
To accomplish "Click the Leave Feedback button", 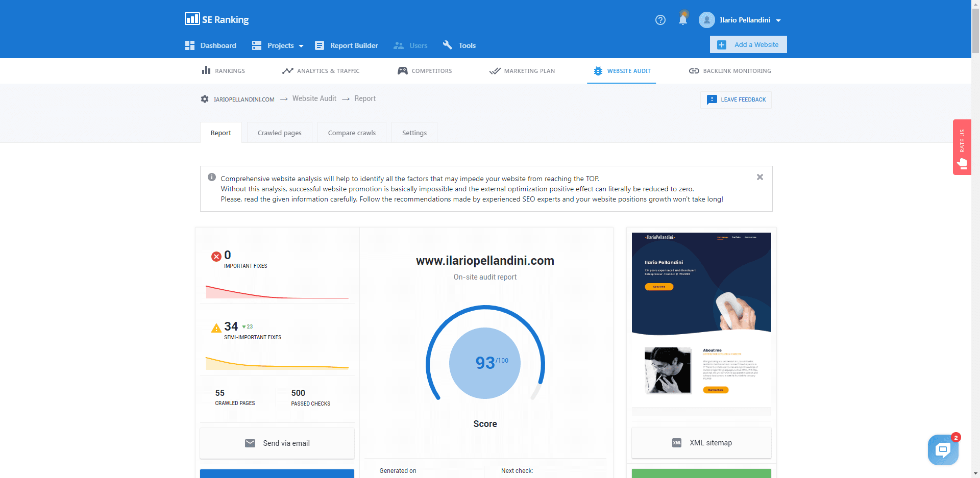I will (736, 99).
